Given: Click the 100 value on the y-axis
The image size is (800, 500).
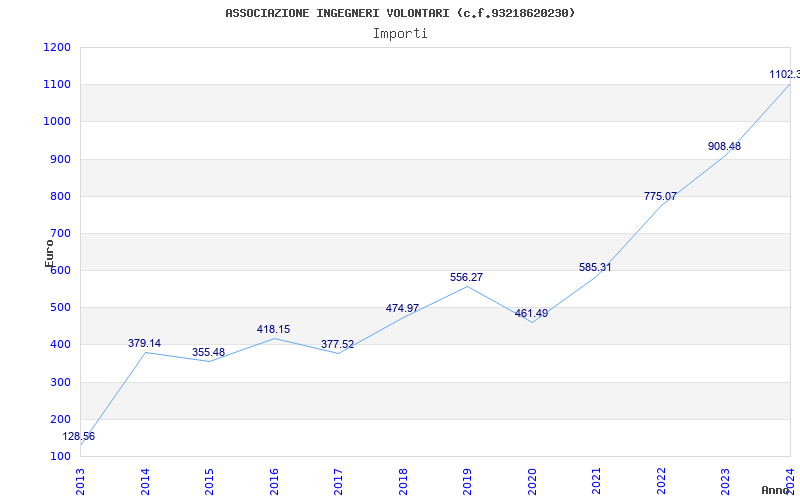Looking at the screenshot, I should pos(60,457).
